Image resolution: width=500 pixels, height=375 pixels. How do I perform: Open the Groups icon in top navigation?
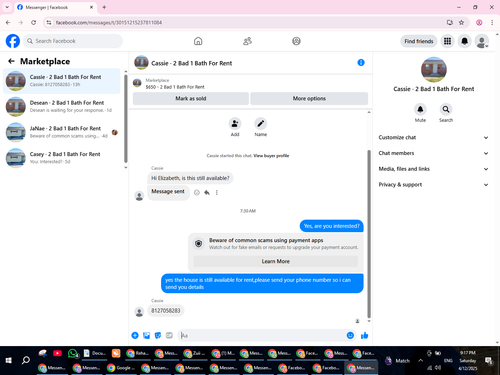click(x=296, y=41)
